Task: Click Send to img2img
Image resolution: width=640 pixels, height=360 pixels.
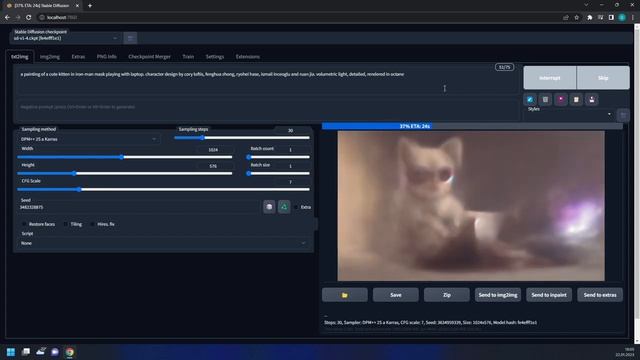Action: 498,295
